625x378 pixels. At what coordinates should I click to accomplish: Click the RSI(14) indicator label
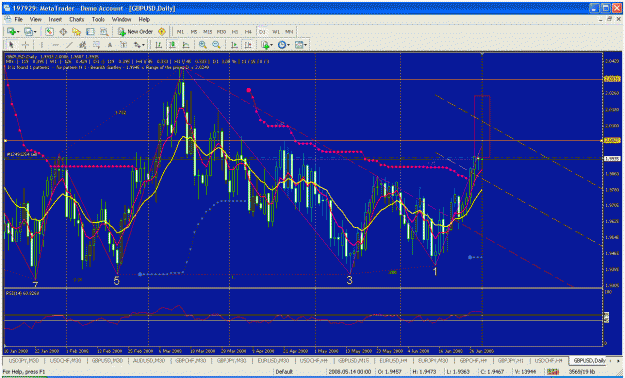[22, 293]
